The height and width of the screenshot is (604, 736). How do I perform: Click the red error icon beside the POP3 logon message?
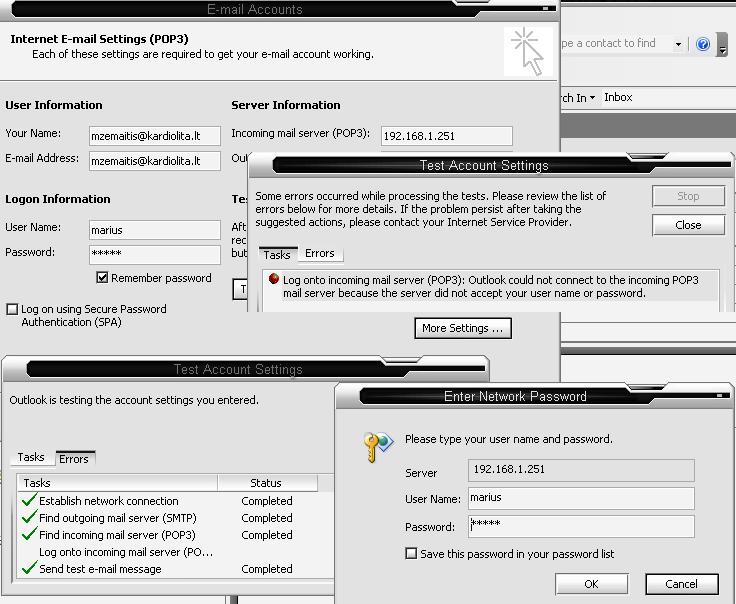273,280
